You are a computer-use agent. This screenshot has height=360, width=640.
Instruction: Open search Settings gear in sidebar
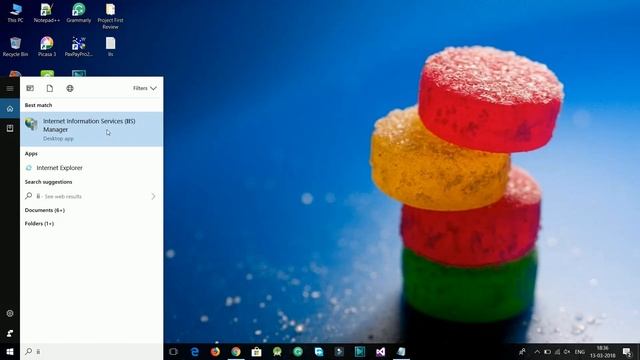(10, 313)
